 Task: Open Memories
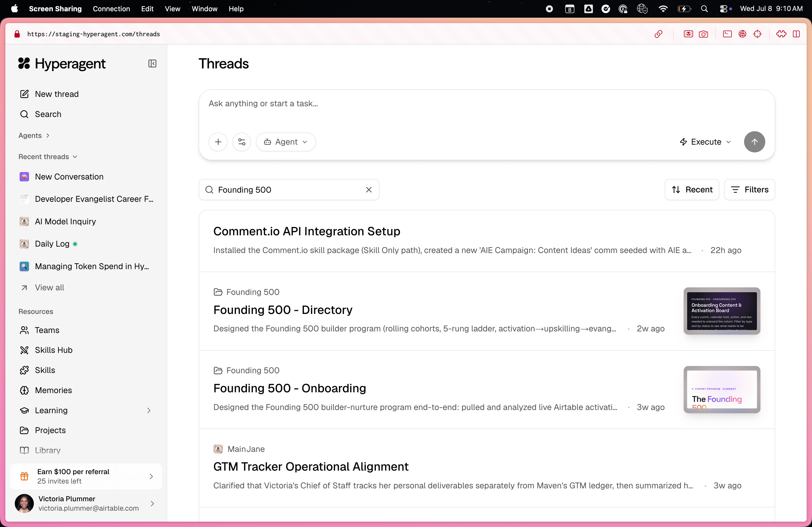click(86, 390)
